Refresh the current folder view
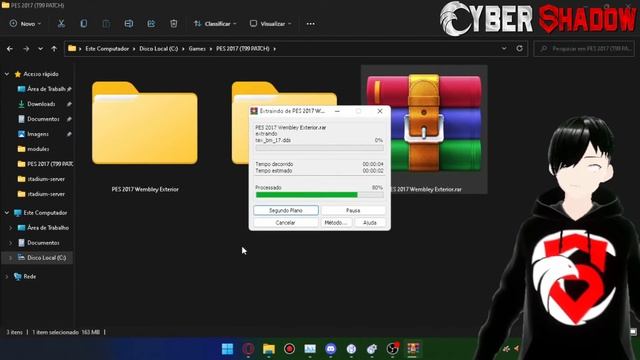 click(x=519, y=49)
